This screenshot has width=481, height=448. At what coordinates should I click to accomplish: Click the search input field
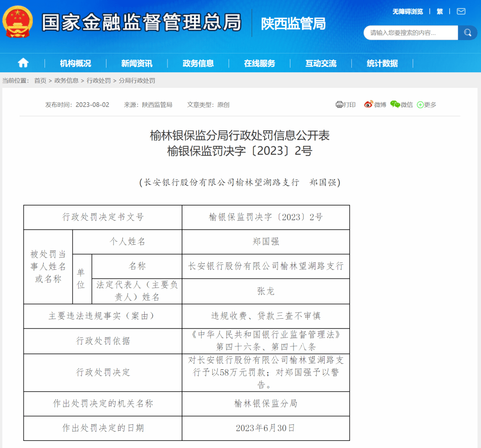(x=410, y=33)
